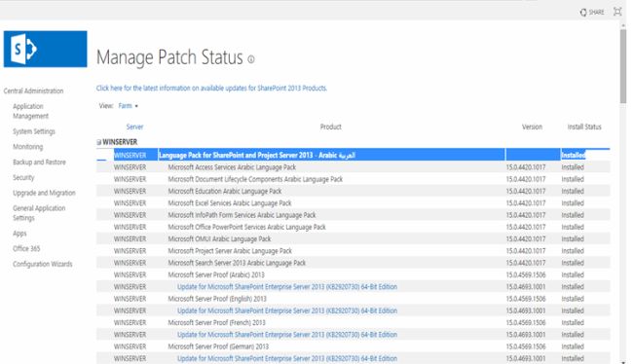Sort by the Server column header
Image resolution: width=633 pixels, height=364 pixels.
tap(134, 127)
